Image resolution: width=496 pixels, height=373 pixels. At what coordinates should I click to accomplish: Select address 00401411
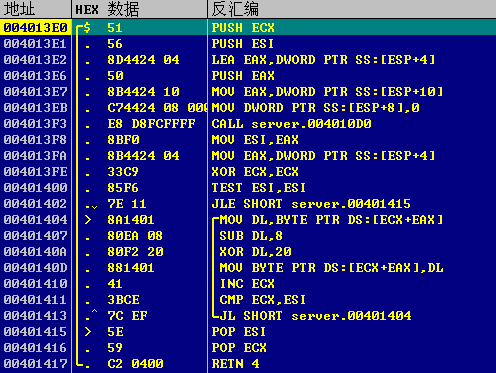(35, 300)
